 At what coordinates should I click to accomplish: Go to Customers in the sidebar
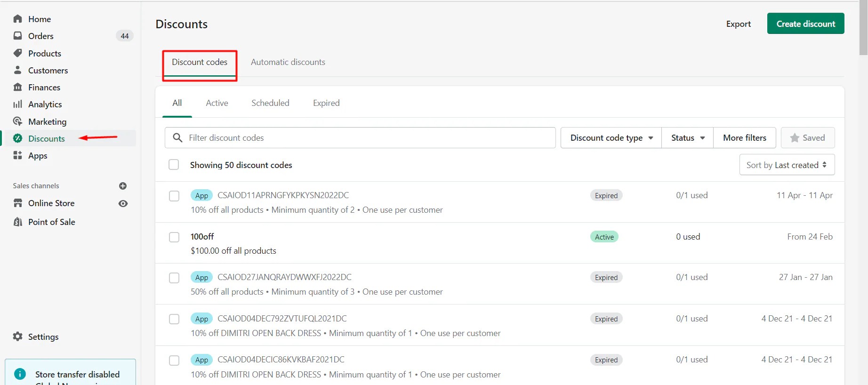tap(48, 70)
